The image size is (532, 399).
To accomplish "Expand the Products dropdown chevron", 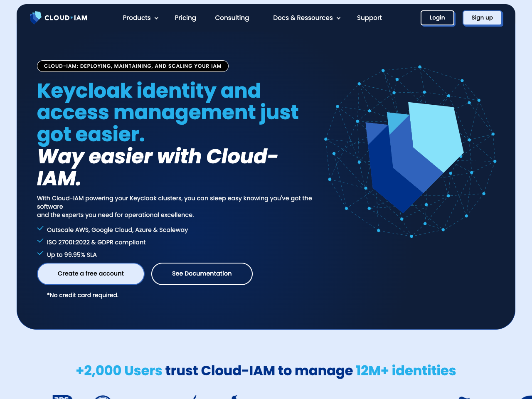I will [156, 18].
